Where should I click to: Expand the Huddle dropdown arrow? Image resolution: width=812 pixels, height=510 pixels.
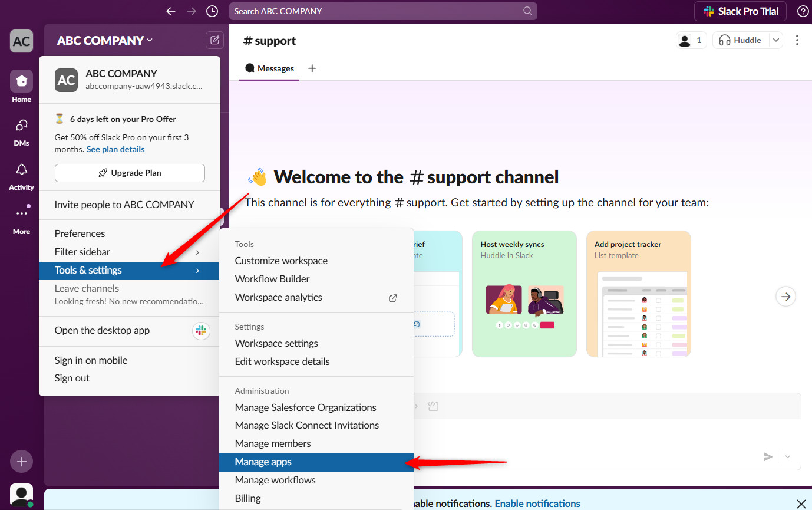click(x=776, y=40)
